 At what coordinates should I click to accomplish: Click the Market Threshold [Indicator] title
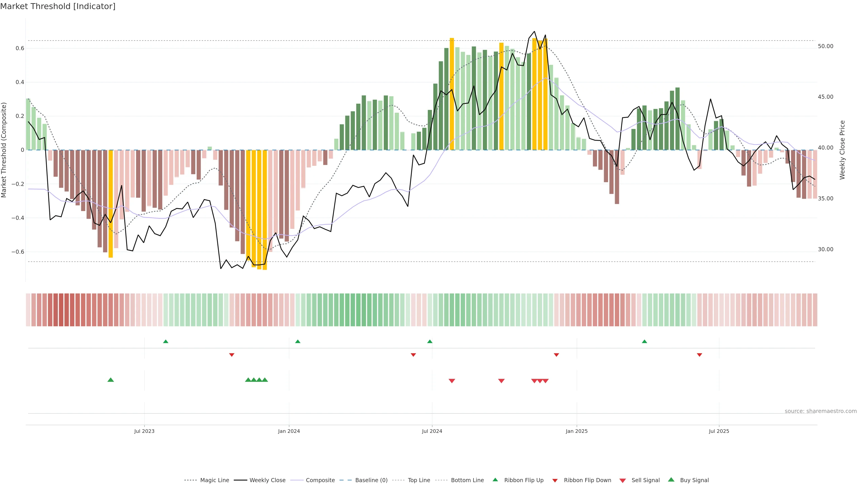58,6
